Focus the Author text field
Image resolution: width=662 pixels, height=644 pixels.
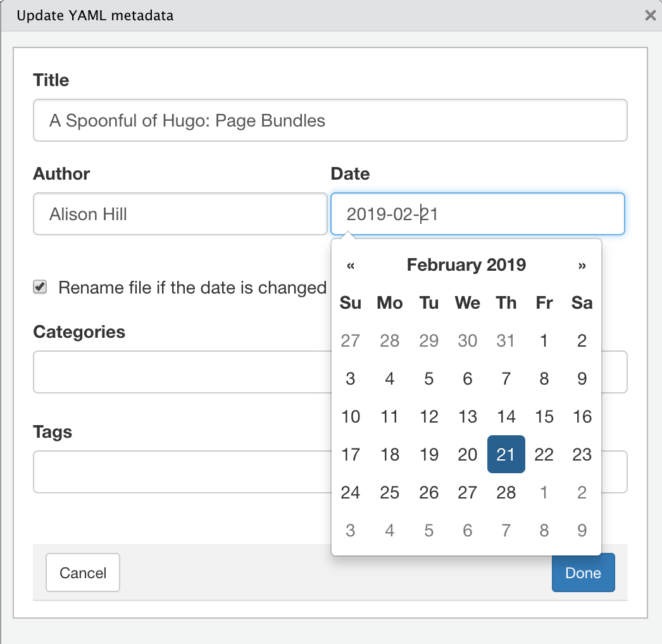coord(180,214)
